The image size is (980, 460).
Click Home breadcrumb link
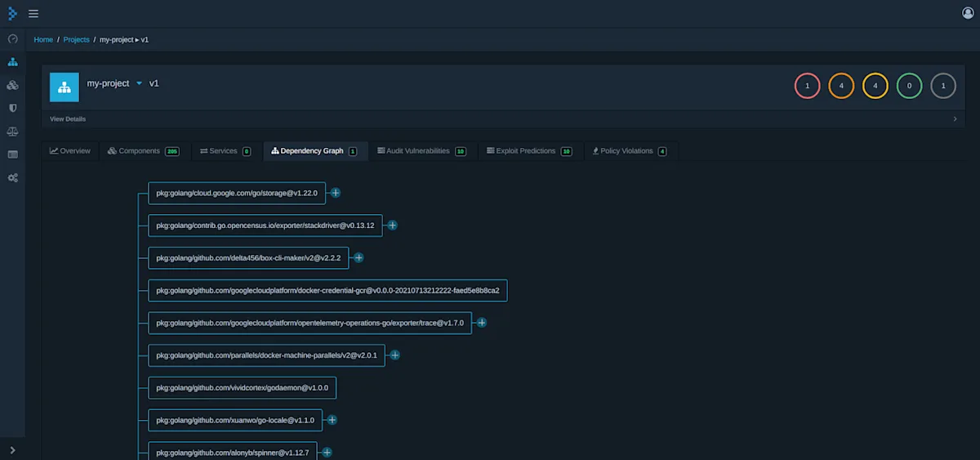(43, 39)
